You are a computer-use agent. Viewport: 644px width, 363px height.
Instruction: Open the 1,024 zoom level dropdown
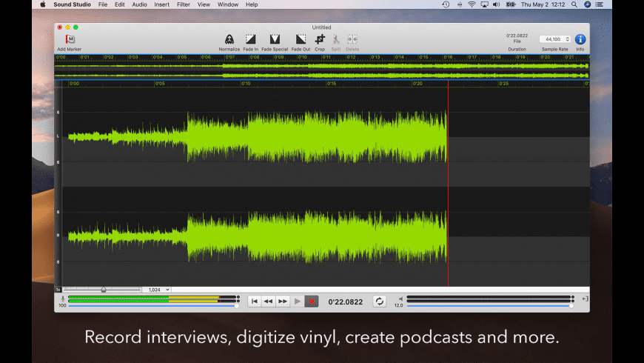tap(156, 290)
